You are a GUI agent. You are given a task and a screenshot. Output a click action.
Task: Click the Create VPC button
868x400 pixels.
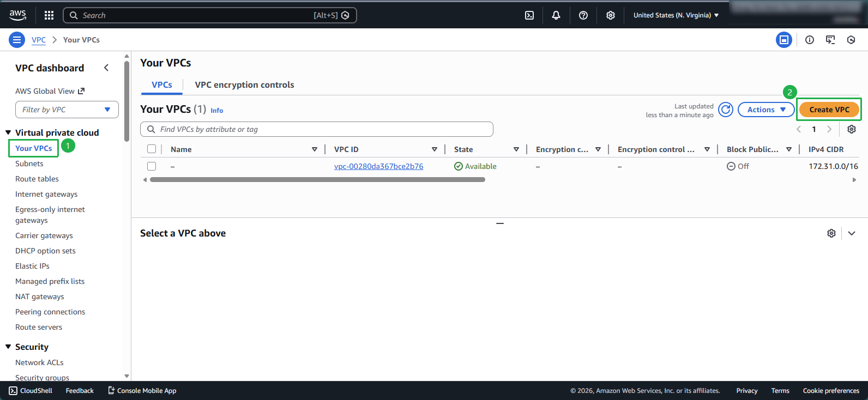[829, 110]
